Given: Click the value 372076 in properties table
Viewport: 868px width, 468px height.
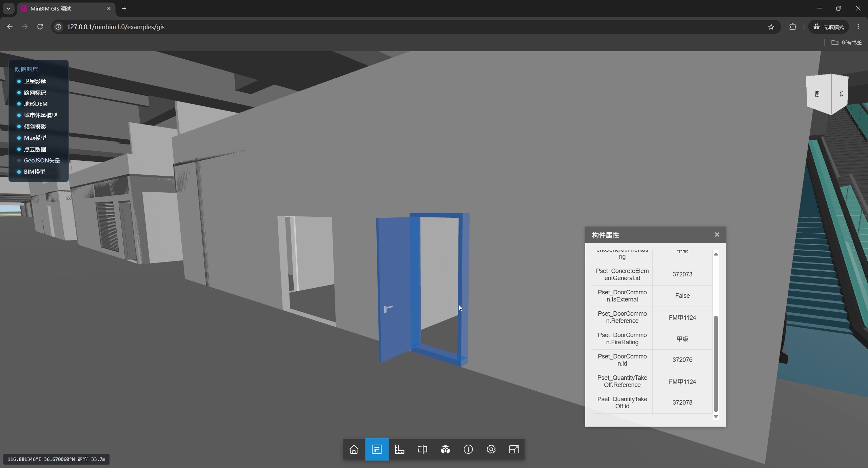Looking at the screenshot, I should tap(682, 360).
